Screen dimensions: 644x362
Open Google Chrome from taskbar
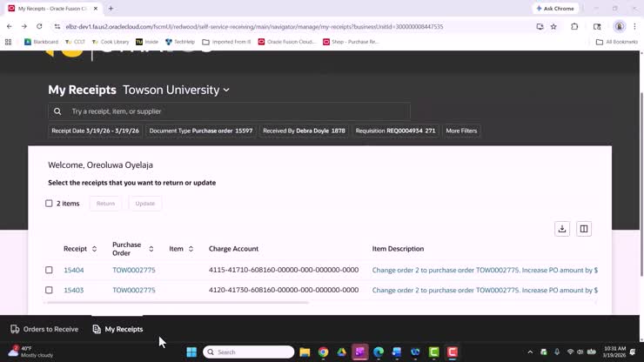323,352
